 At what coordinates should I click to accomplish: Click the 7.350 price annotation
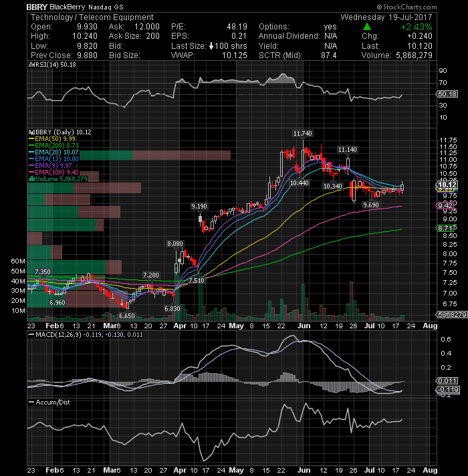tap(43, 271)
